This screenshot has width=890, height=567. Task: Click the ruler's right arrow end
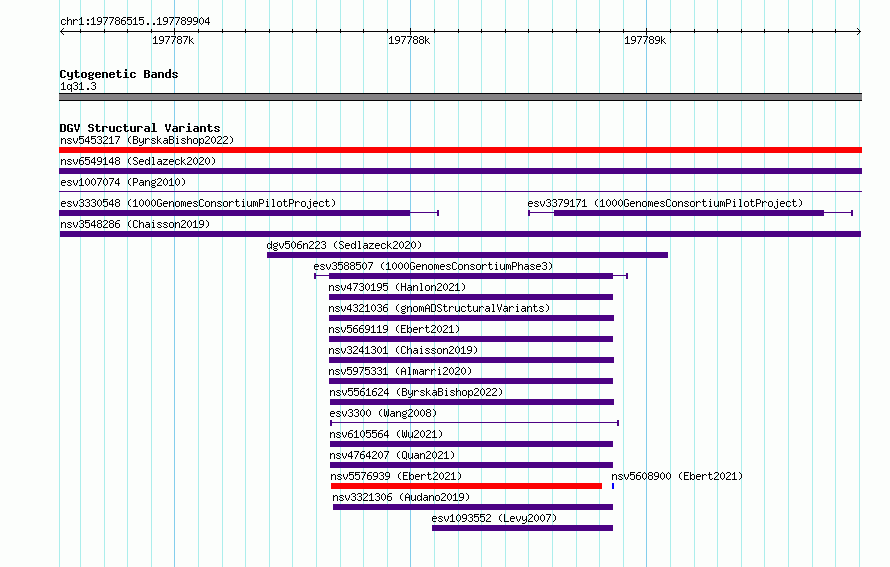pos(859,31)
